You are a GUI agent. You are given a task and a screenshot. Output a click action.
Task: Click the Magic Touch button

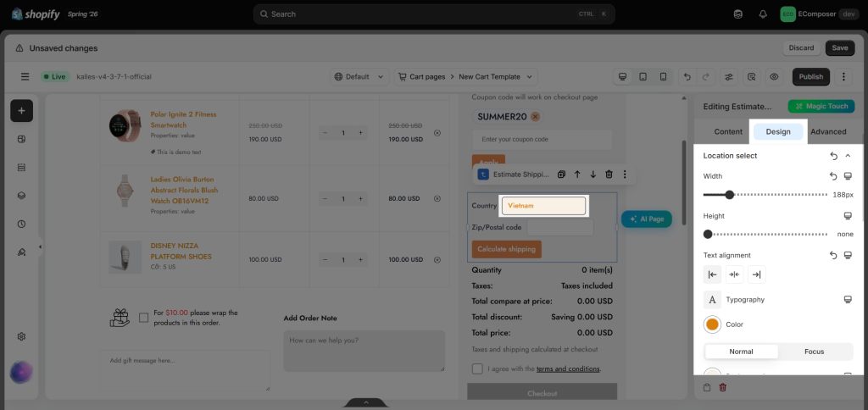(821, 106)
